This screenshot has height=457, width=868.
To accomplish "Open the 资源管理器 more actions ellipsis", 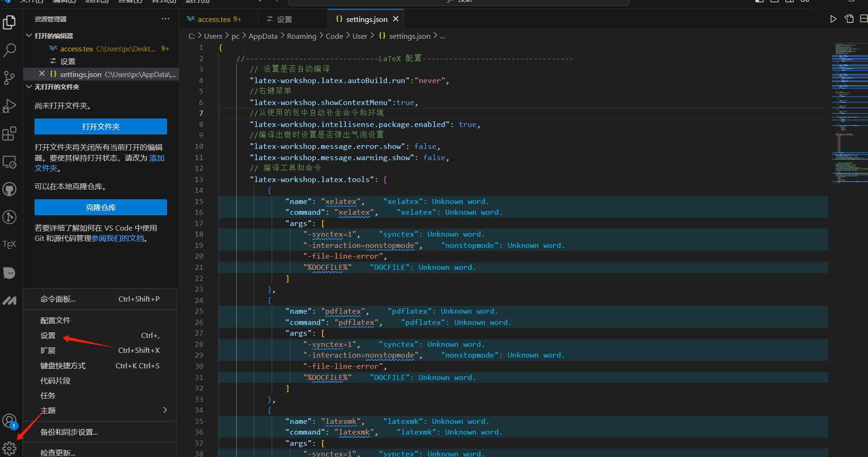I will [166, 19].
